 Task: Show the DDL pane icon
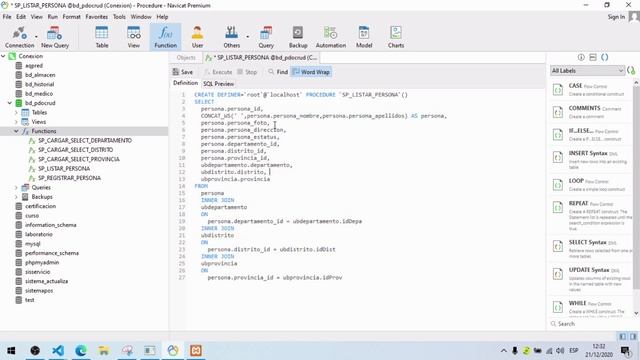pyautogui.click(x=593, y=57)
